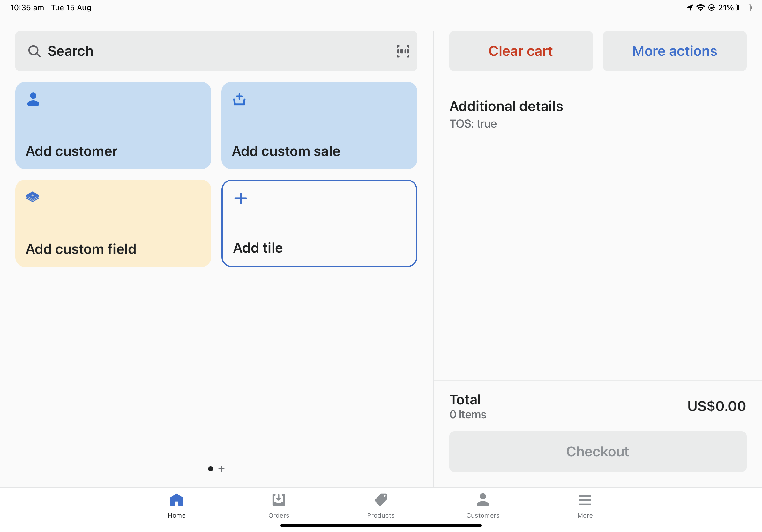Screen dimensions: 762x532
Task: Tap the Add tile label
Action: 258,248
